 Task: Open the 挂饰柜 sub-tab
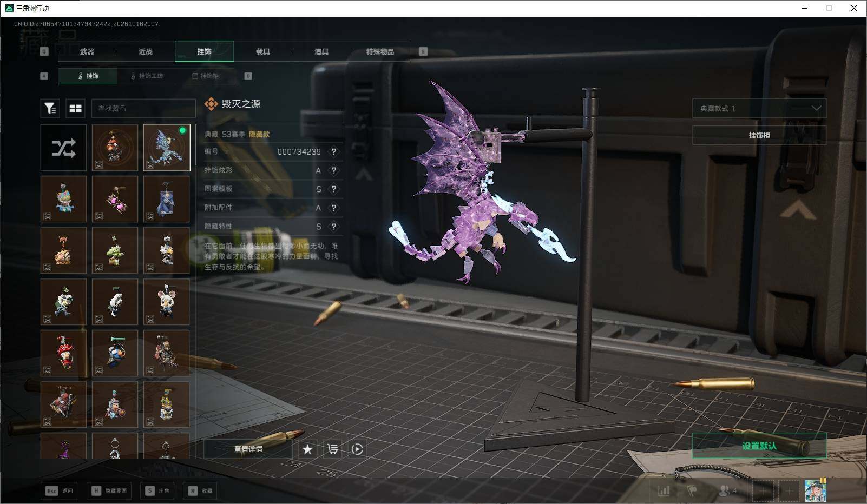[206, 76]
